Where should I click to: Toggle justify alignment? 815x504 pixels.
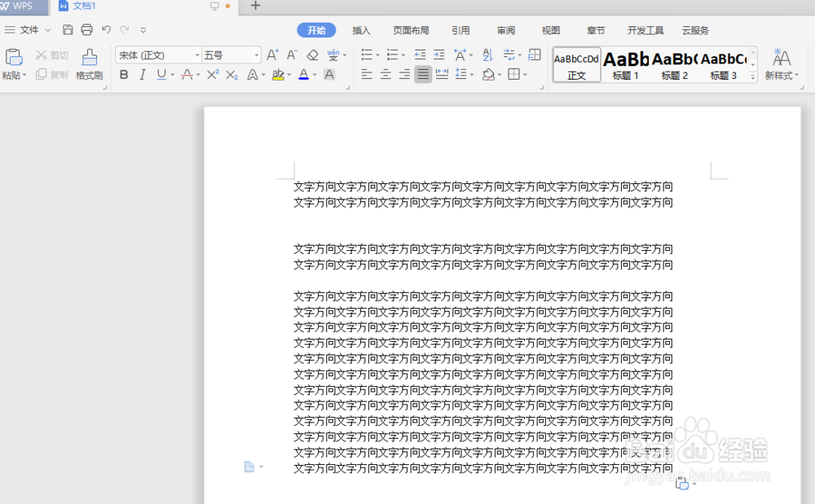423,75
